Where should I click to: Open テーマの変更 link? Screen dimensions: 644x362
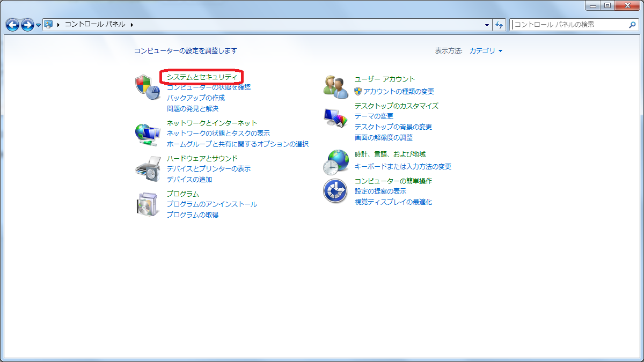[374, 116]
